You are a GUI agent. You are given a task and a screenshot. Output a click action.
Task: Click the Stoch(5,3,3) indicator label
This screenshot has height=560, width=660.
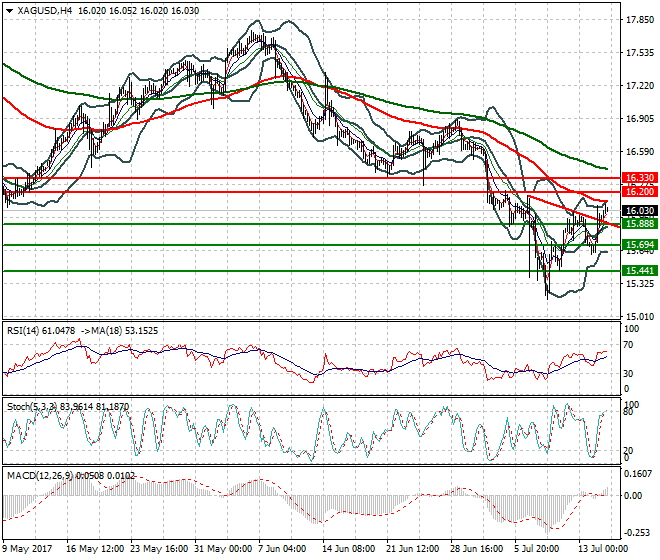coord(33,407)
